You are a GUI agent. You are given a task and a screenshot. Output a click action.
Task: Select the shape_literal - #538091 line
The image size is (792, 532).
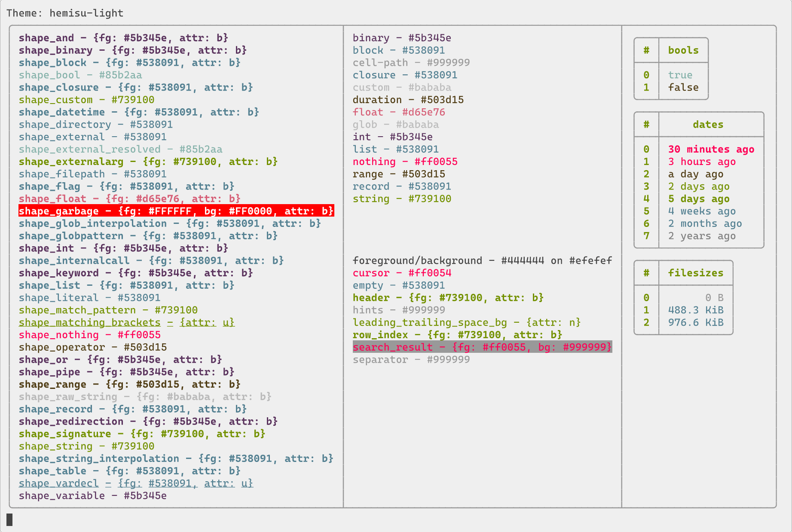(89, 298)
